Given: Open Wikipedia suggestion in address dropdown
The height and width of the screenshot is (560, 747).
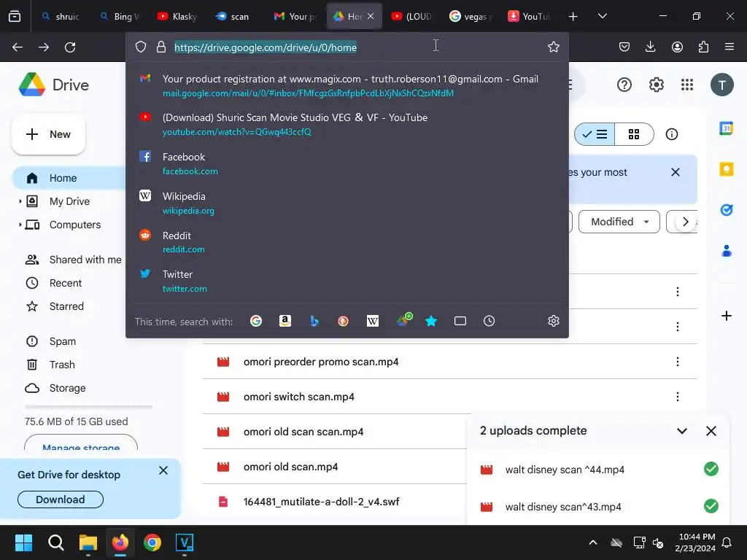Looking at the screenshot, I should click(x=347, y=203).
